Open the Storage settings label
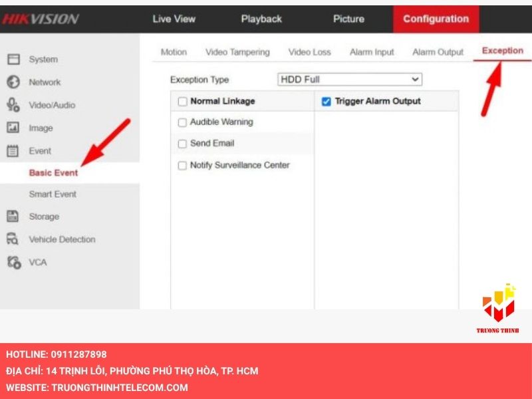The width and height of the screenshot is (532, 399). [44, 217]
